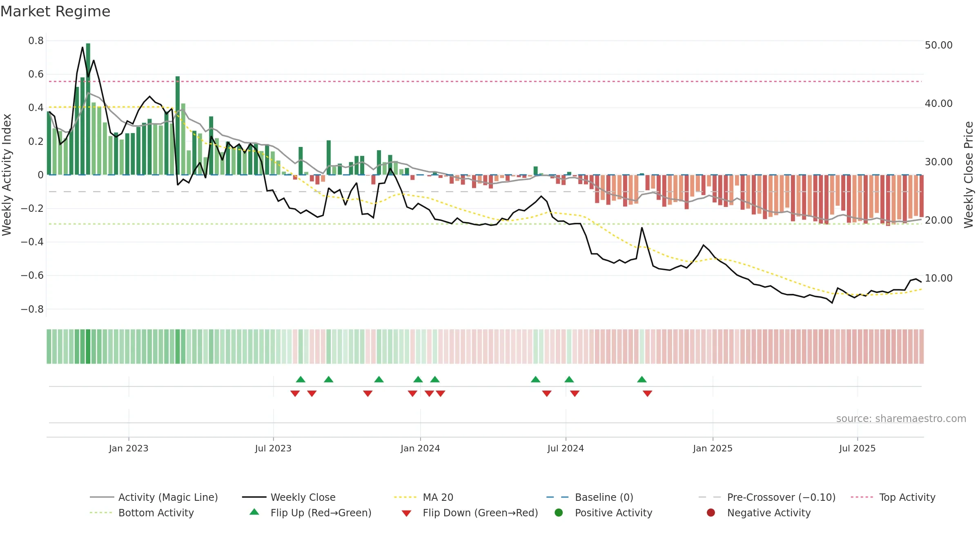The height and width of the screenshot is (551, 980).
Task: Click the last green flip-up marker
Action: point(642,379)
